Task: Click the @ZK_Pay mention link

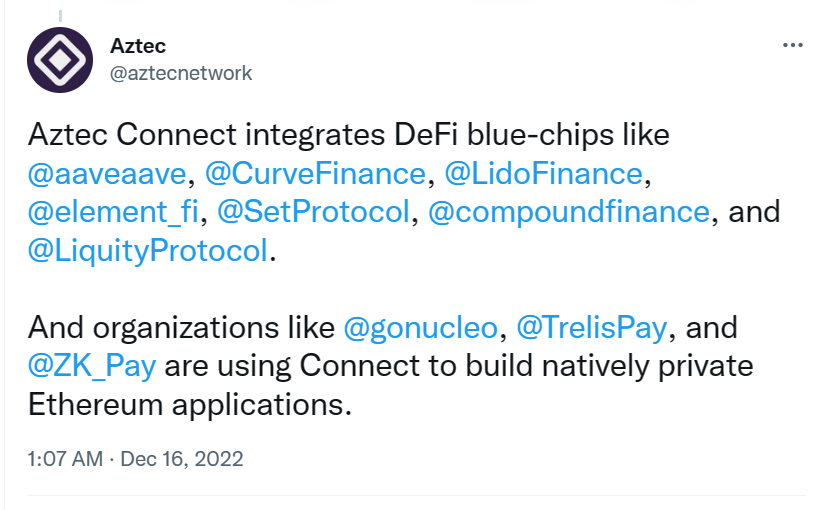Action: tap(92, 365)
